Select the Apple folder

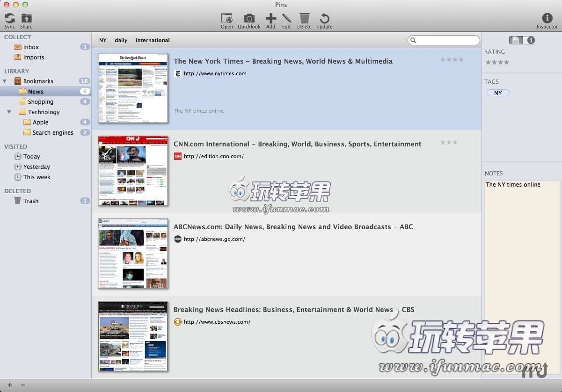pyautogui.click(x=45, y=122)
